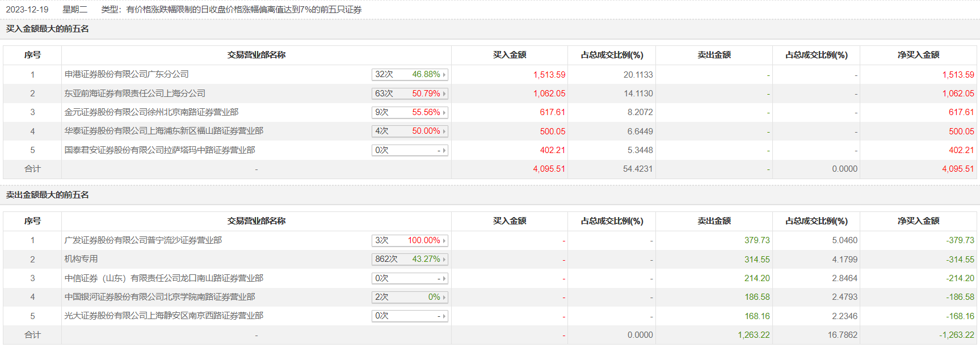This screenshot has height=348, width=980.
Task: Open 华泰证券上海浦东新区福山路营业部 link
Action: (x=163, y=131)
